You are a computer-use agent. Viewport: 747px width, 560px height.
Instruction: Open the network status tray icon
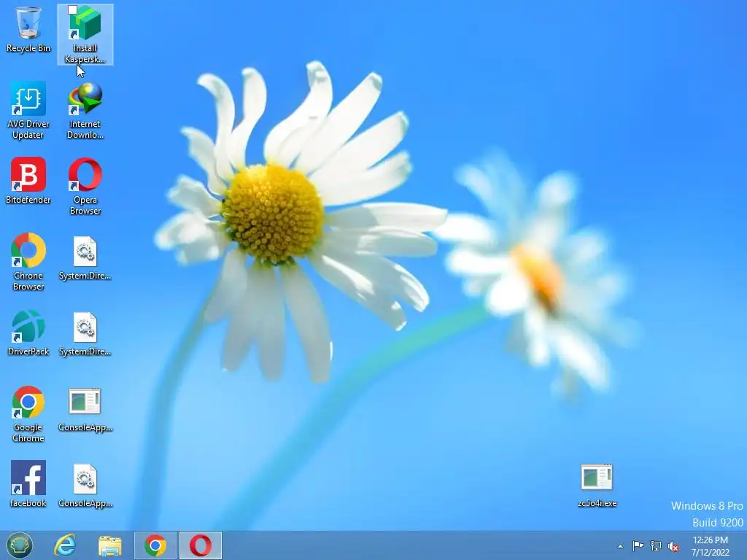pos(656,546)
